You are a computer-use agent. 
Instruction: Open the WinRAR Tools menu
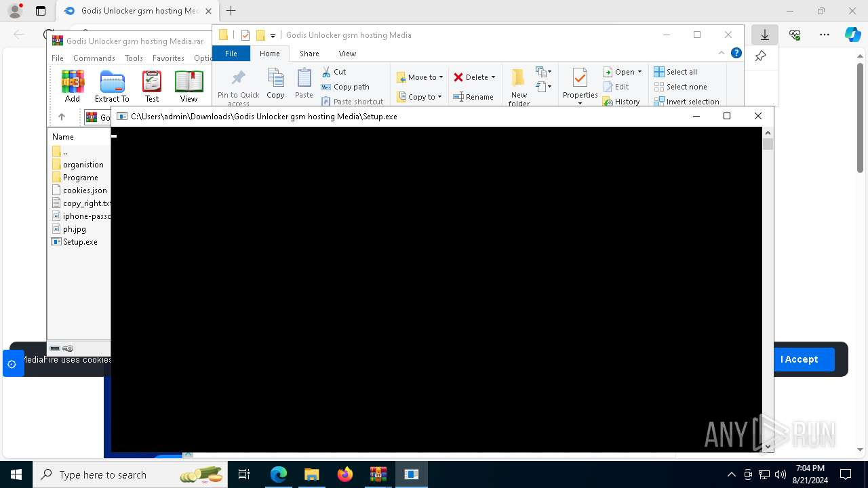coord(134,58)
